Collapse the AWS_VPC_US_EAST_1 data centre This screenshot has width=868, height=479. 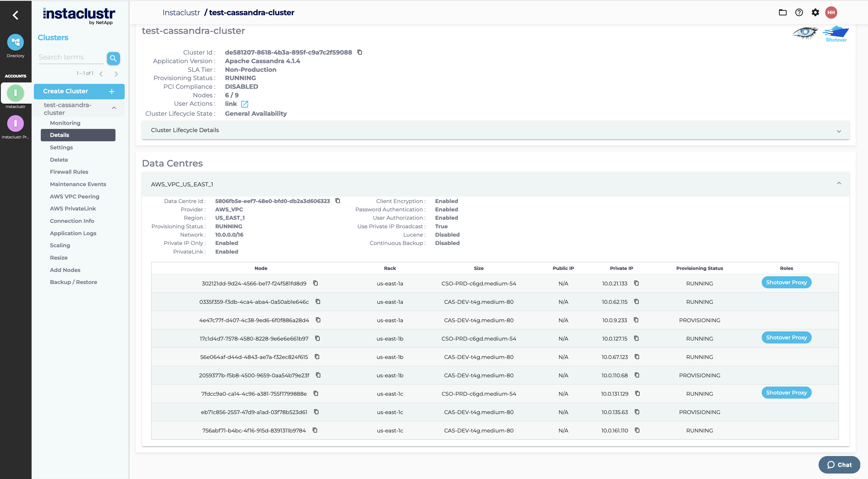[x=839, y=184]
